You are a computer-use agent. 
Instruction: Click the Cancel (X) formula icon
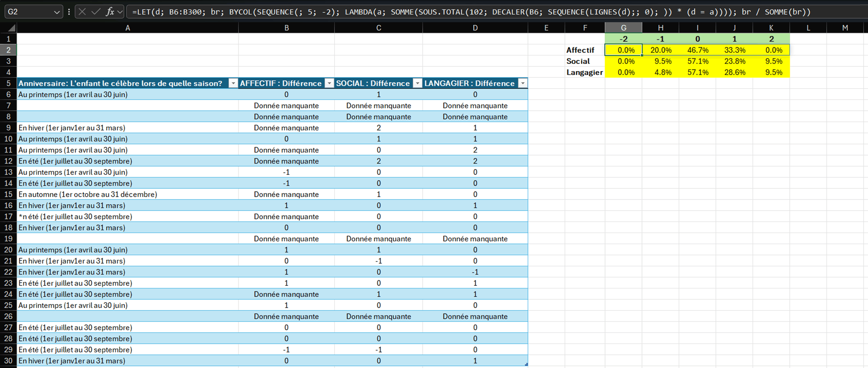coord(82,12)
